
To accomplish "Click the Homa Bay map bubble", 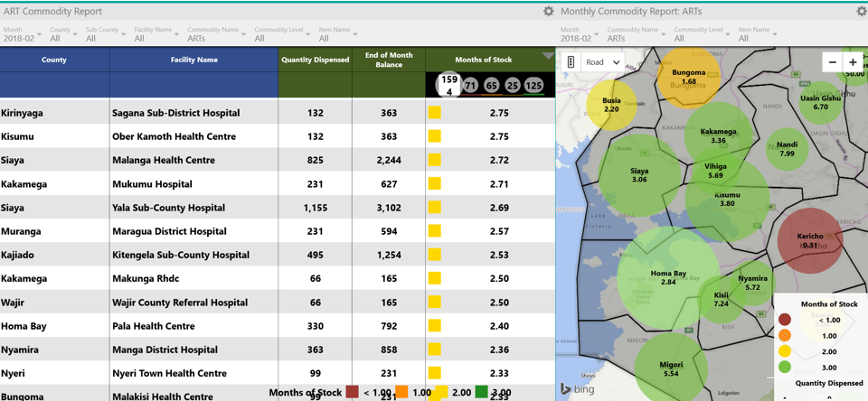I will 668,277.
